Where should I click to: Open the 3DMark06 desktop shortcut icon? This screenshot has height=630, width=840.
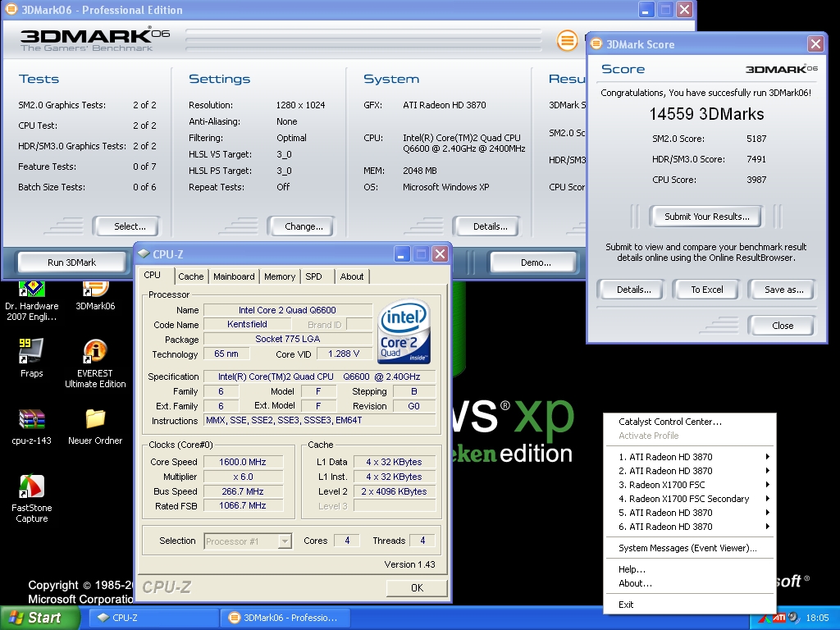(95, 289)
